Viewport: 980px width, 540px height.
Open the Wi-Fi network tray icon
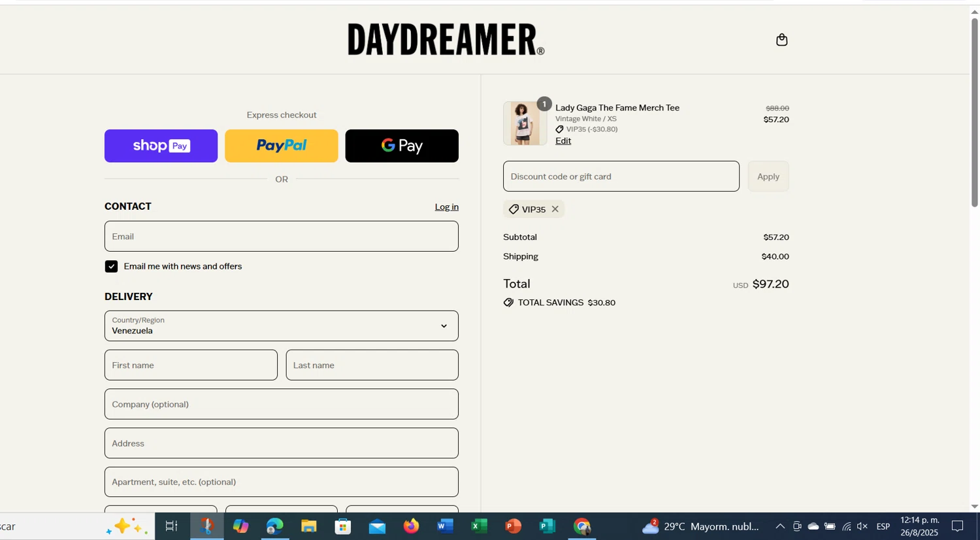point(846,526)
